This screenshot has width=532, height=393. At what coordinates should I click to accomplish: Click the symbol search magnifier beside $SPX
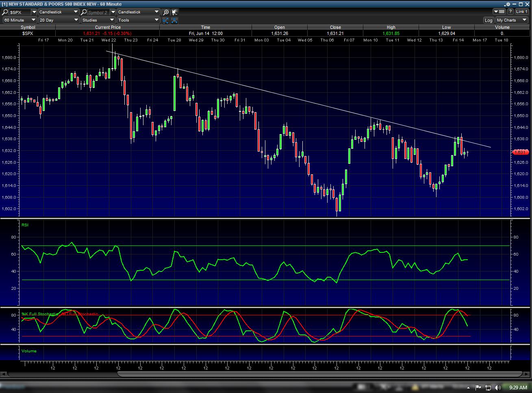(x=5, y=12)
